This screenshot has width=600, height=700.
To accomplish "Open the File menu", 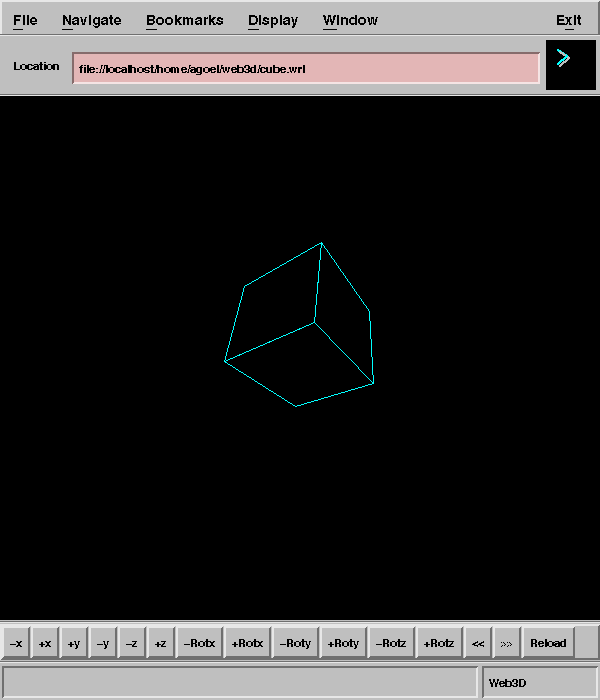I will (x=25, y=20).
